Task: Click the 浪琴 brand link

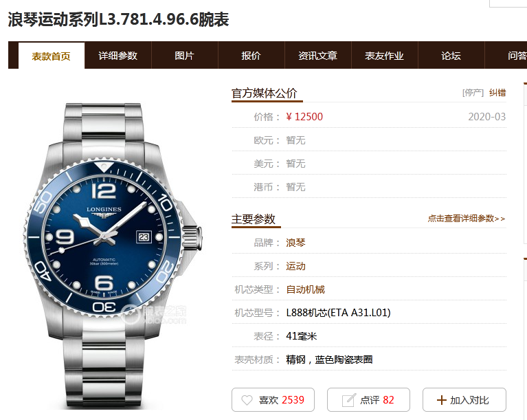Action: [295, 243]
